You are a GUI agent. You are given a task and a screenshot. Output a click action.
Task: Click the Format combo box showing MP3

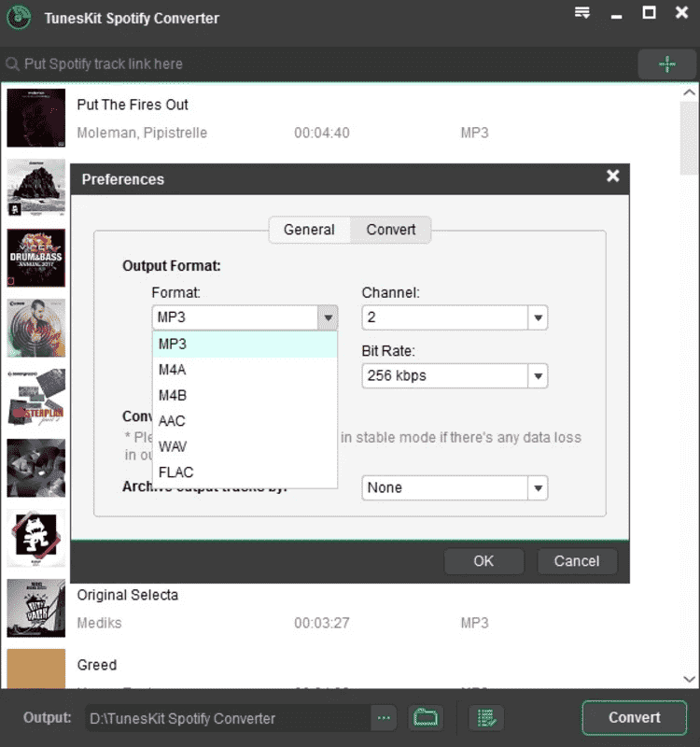click(245, 317)
